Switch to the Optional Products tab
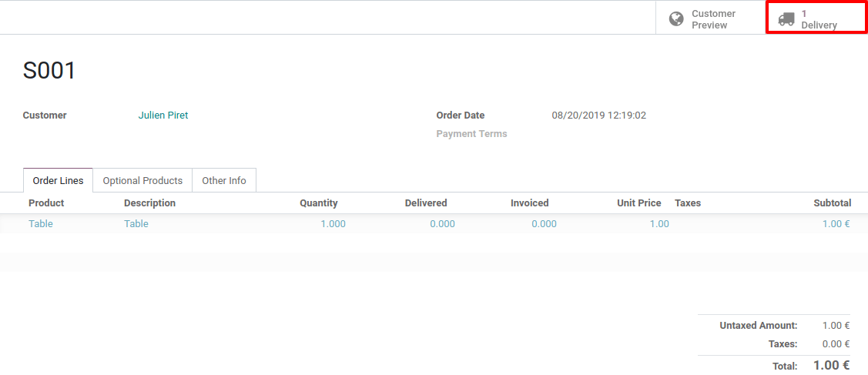868x375 pixels. point(142,180)
